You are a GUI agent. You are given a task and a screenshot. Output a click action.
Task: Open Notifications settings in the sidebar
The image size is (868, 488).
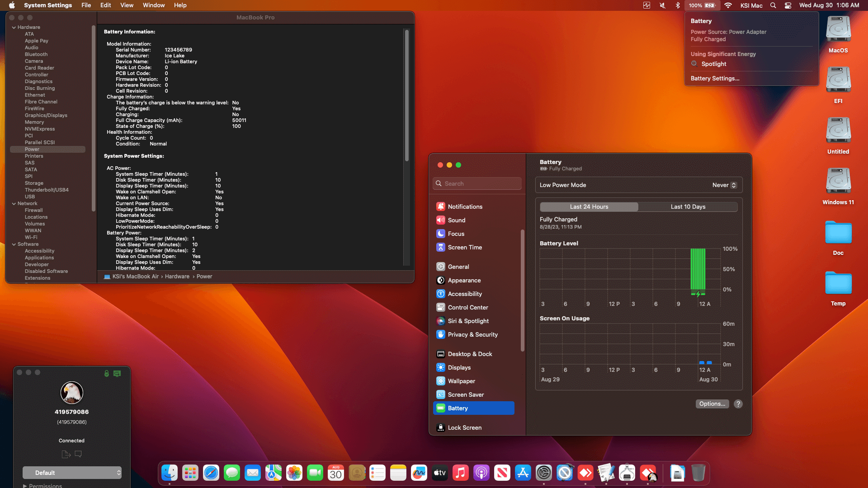point(465,206)
